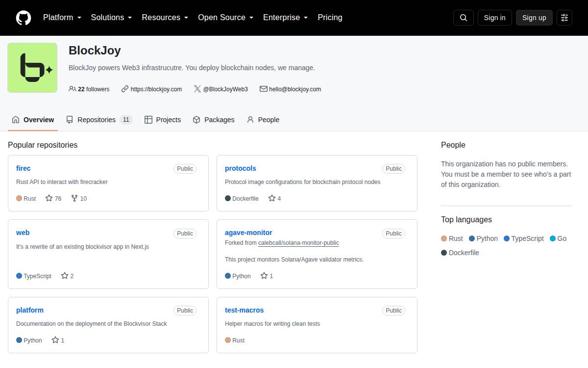This screenshot has height=368, width=588.
Task: Click the Sign up button
Action: tap(534, 18)
